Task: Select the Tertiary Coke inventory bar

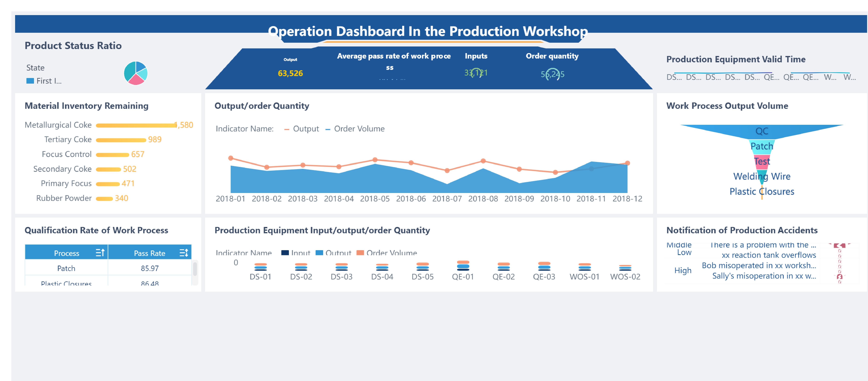Action: coord(121,140)
